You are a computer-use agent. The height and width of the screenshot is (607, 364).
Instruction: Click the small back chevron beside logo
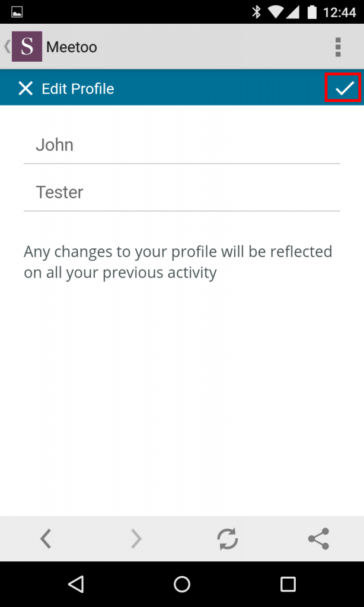(x=7, y=47)
